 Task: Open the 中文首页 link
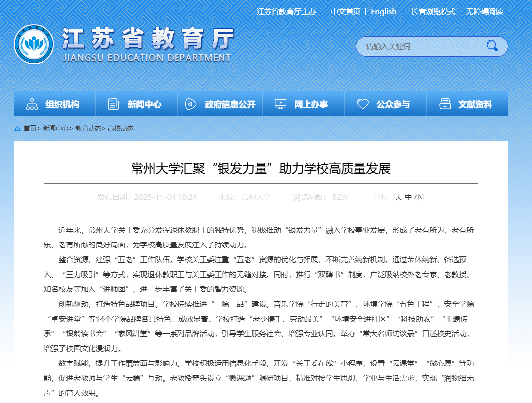click(x=346, y=11)
